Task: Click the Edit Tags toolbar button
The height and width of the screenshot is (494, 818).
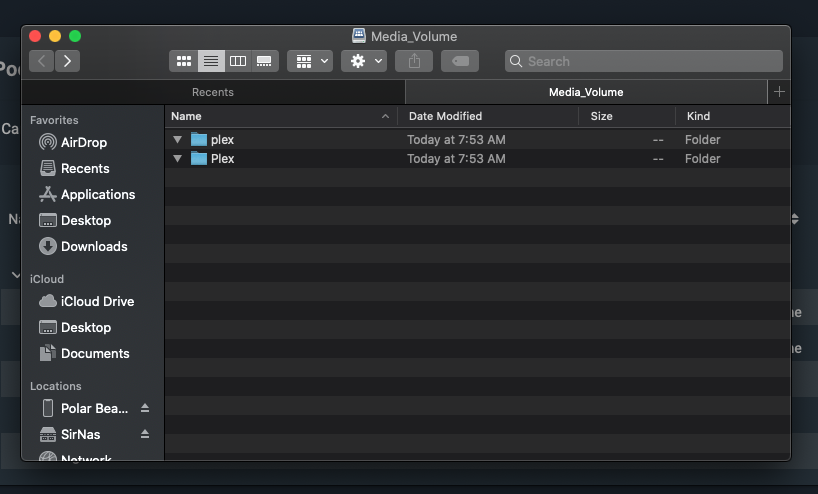Action: [x=460, y=61]
